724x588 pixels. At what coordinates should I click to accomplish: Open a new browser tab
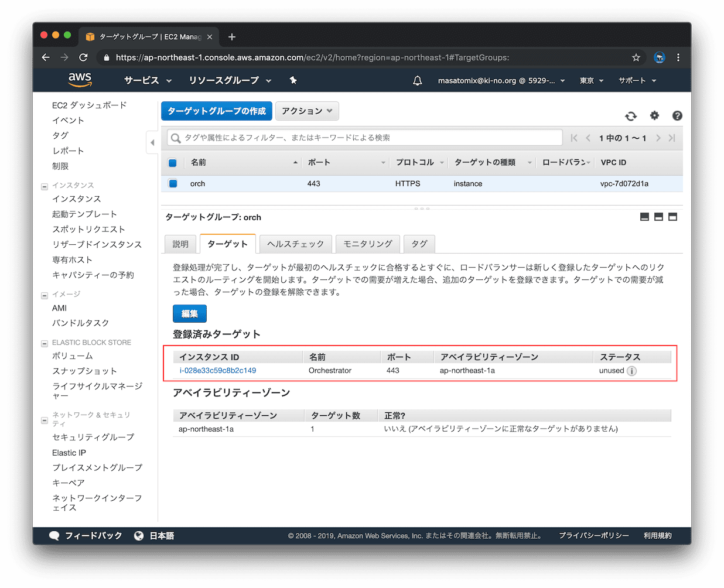click(x=232, y=37)
